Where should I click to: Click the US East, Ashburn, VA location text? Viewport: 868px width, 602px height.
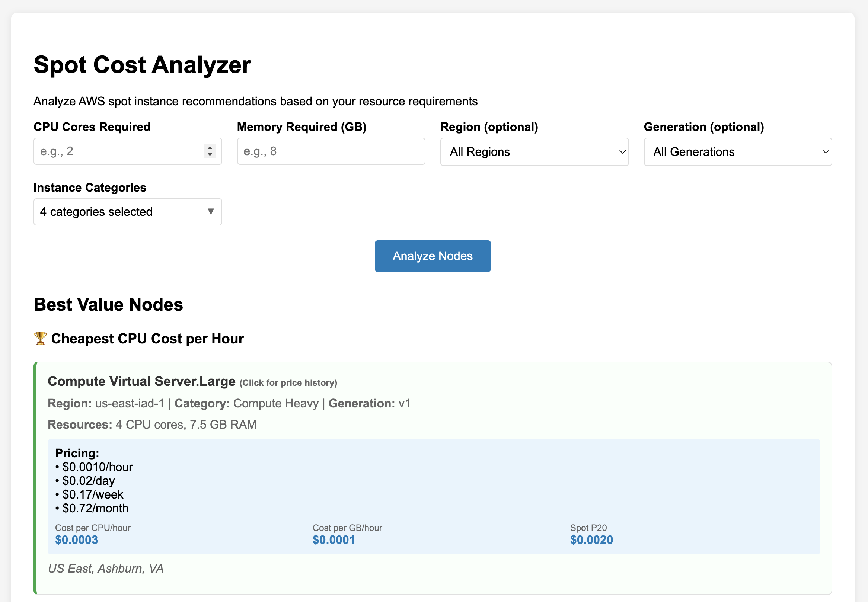(106, 569)
